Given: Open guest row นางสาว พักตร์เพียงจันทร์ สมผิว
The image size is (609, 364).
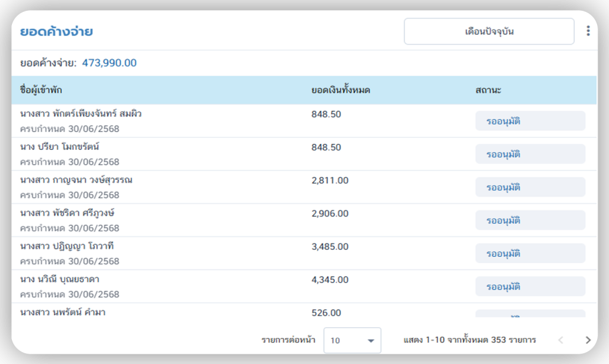Looking at the screenshot, I should [x=81, y=114].
